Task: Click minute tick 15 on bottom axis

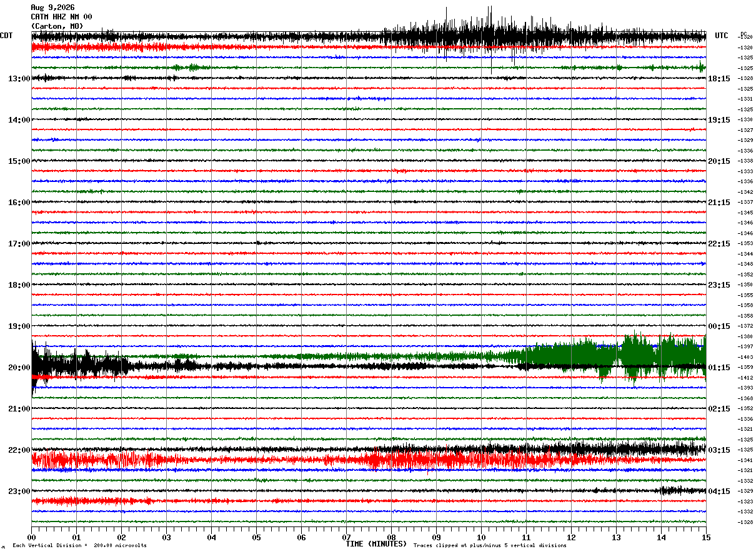Action: tap(706, 537)
